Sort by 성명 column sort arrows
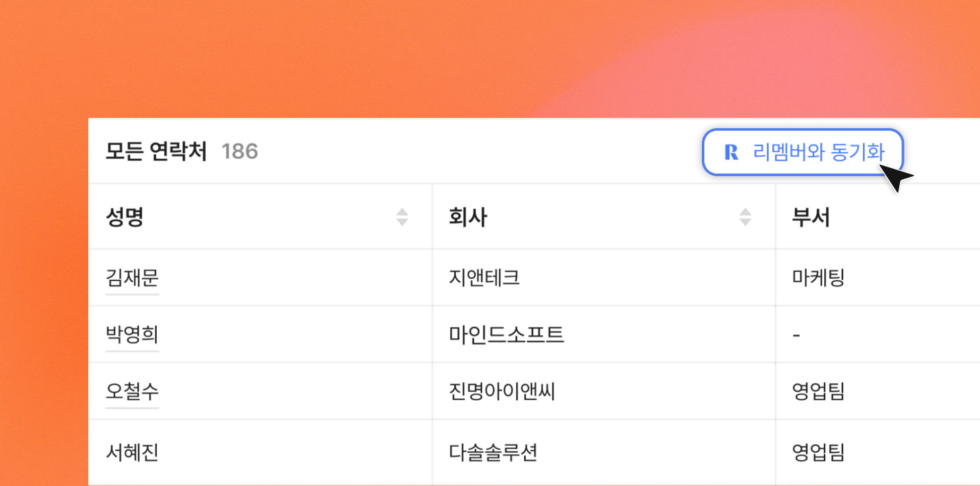The height and width of the screenshot is (486, 980). [x=402, y=217]
